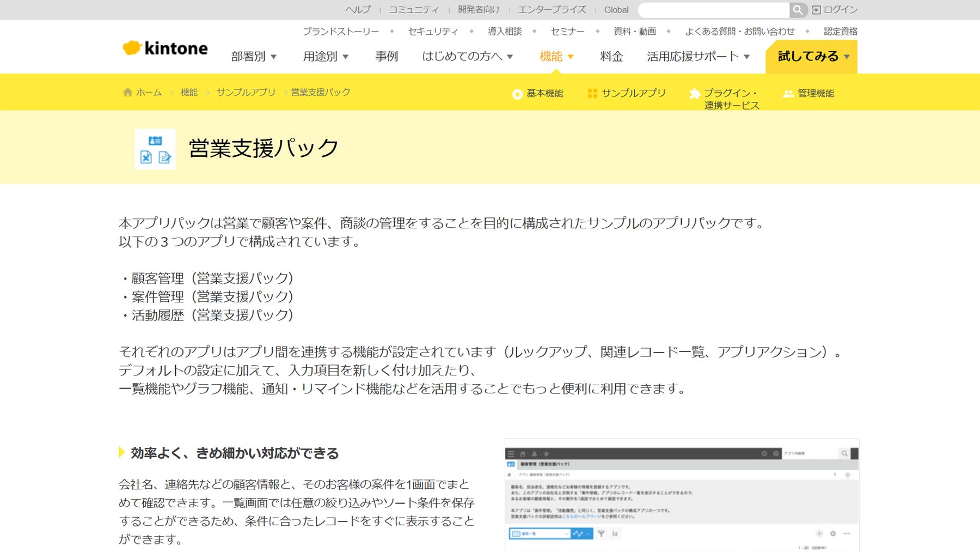Click the プラグイン puzzle piece icon
980x552 pixels.
coord(695,93)
